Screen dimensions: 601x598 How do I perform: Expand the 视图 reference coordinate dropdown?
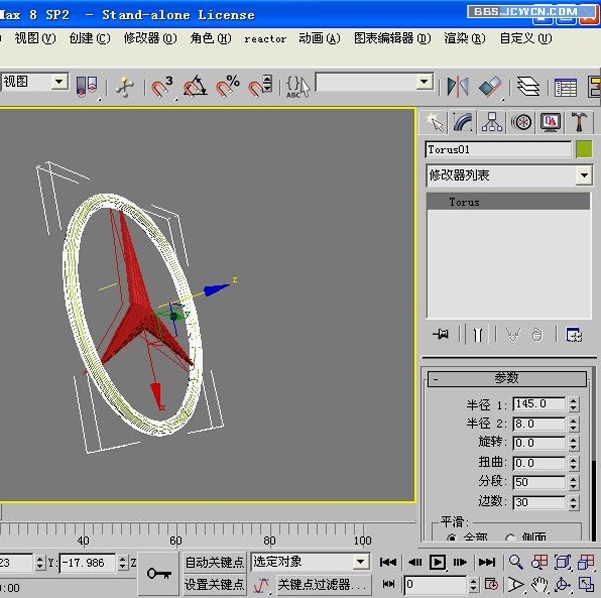(59, 81)
